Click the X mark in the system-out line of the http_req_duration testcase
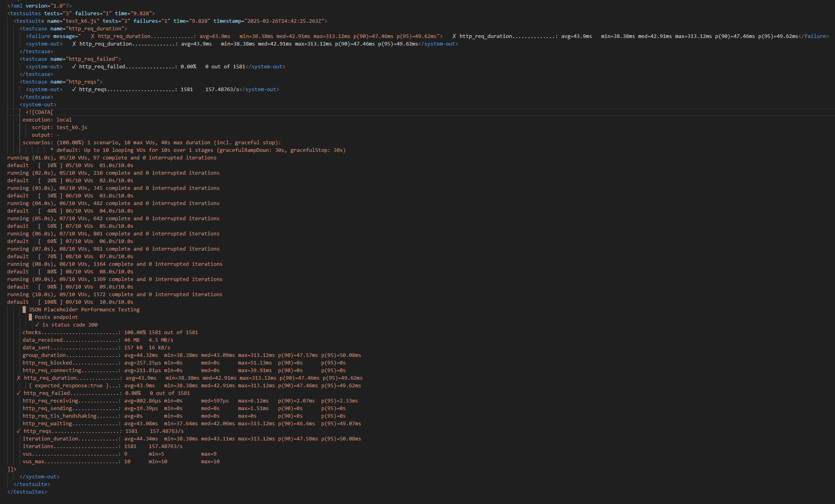This screenshot has width=835, height=504. [x=74, y=44]
